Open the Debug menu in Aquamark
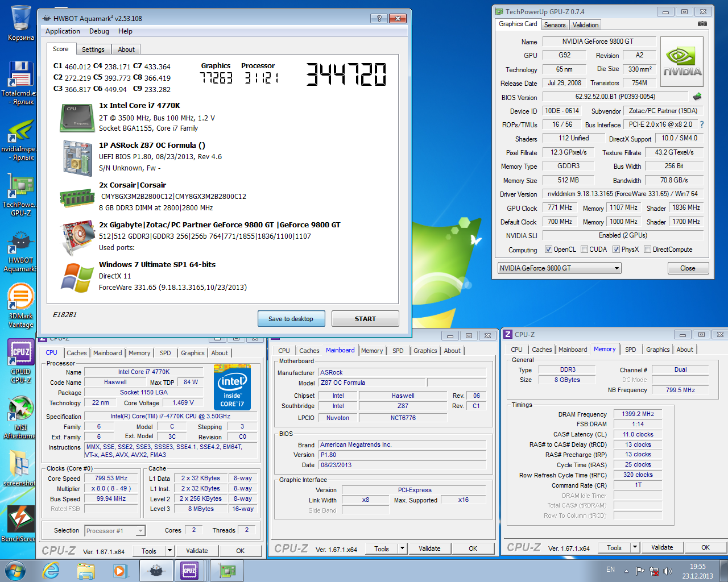 [x=99, y=31]
